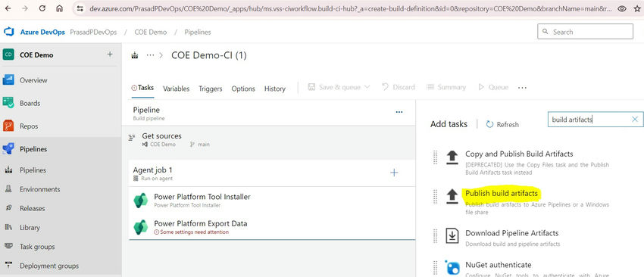The image size is (644, 277).
Task: Add a task to Agent job 1
Action: point(393,173)
